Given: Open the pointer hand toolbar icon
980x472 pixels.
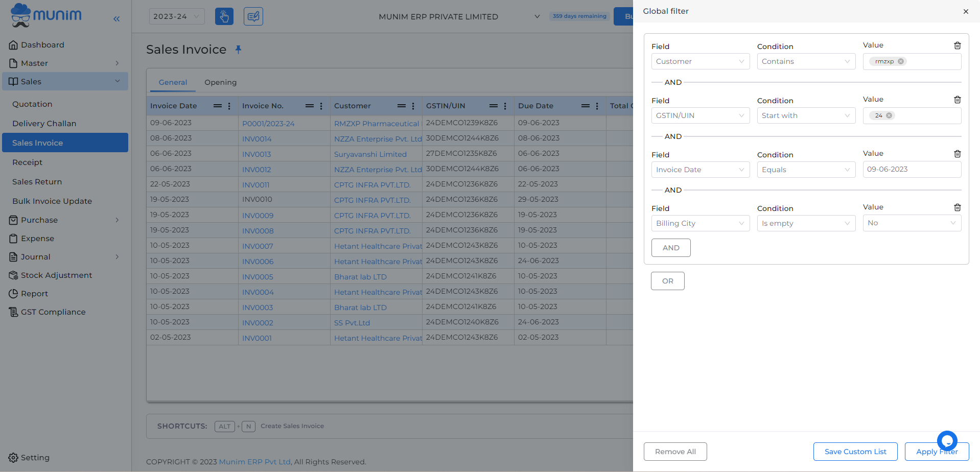Looking at the screenshot, I should tap(224, 16).
